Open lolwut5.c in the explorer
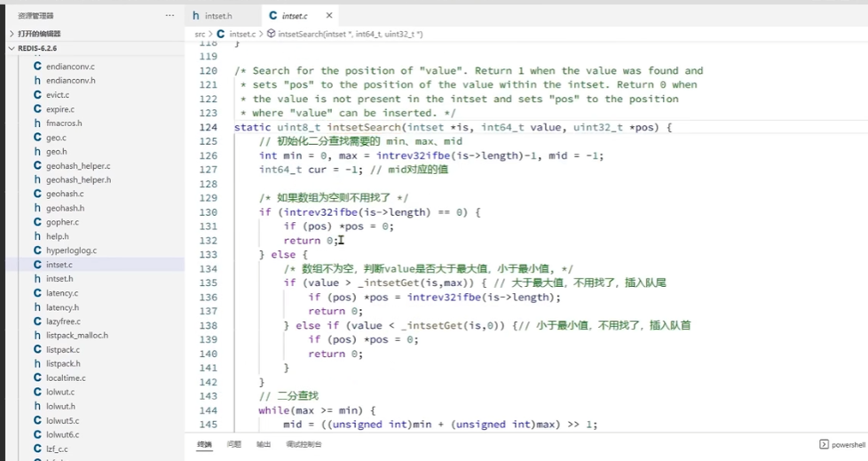 tap(62, 420)
